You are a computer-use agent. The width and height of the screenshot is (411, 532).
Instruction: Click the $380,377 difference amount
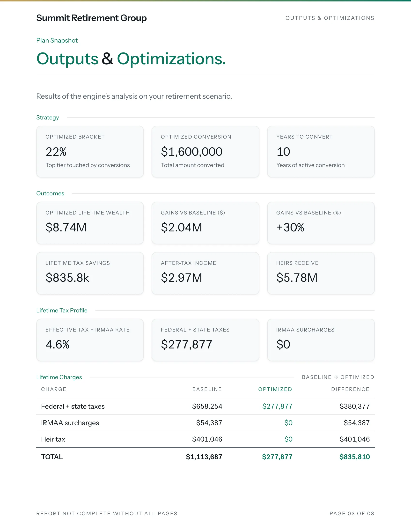click(354, 406)
